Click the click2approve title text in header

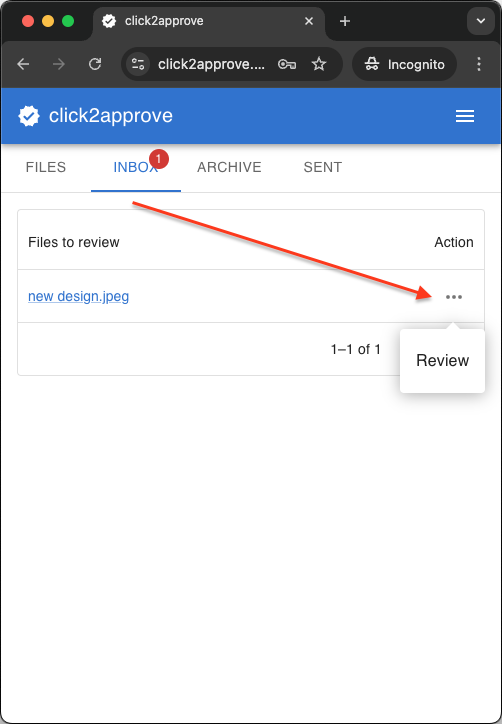tap(111, 115)
